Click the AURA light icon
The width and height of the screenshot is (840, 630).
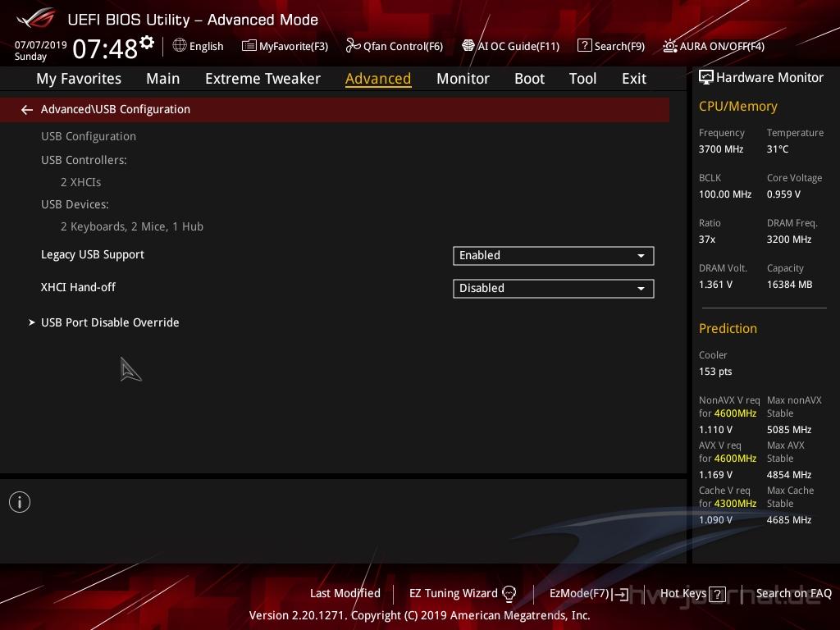(669, 46)
